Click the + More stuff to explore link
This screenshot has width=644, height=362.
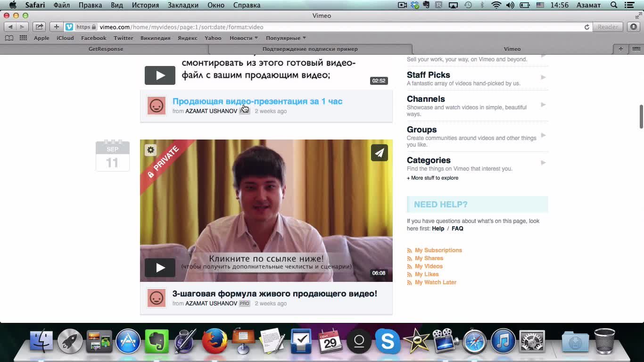pos(432,178)
